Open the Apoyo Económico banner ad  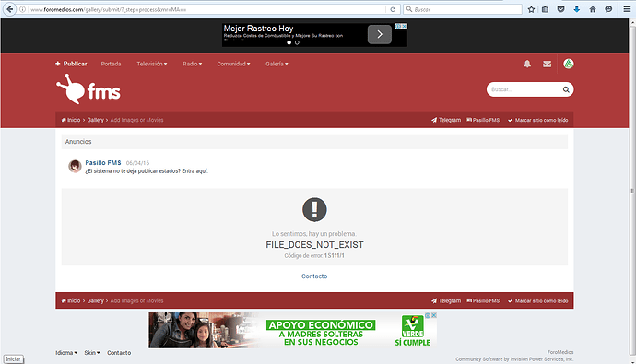click(292, 330)
